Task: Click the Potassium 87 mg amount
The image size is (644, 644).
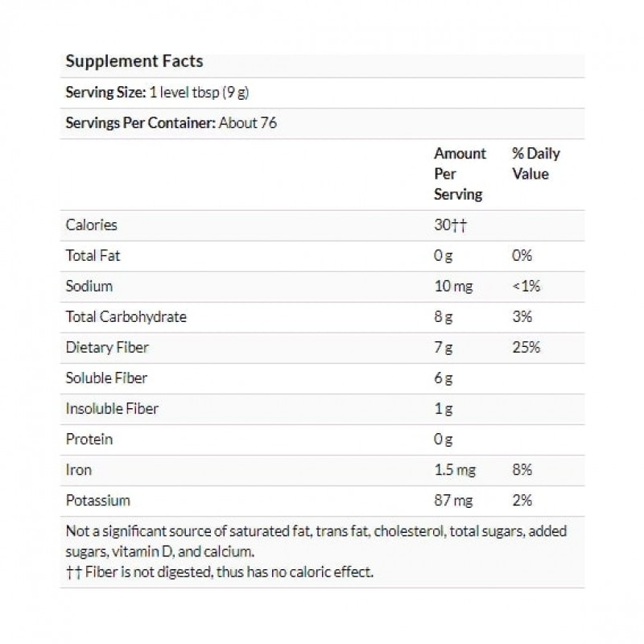Action: (x=454, y=501)
